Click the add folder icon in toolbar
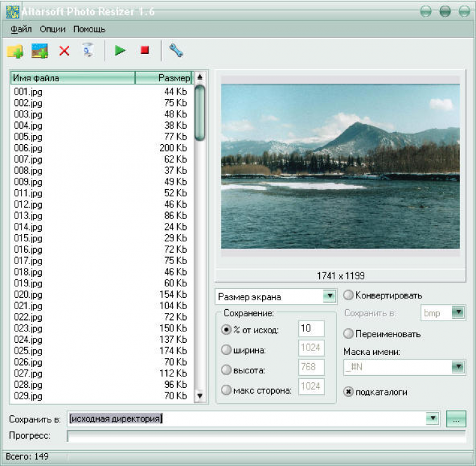This screenshot has width=476, height=466. 15,51
